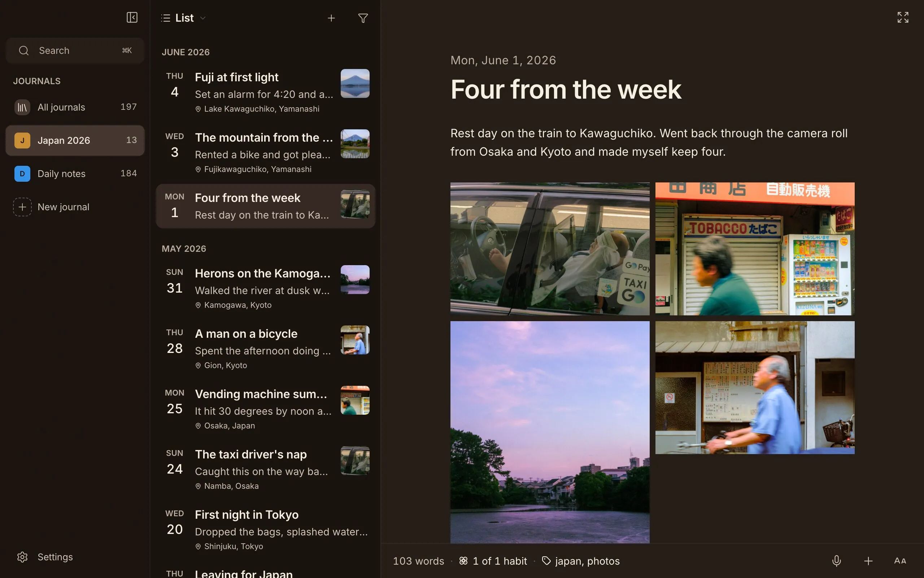The height and width of the screenshot is (578, 924).
Task: Click the tobacco shop vending photo
Action: click(755, 249)
